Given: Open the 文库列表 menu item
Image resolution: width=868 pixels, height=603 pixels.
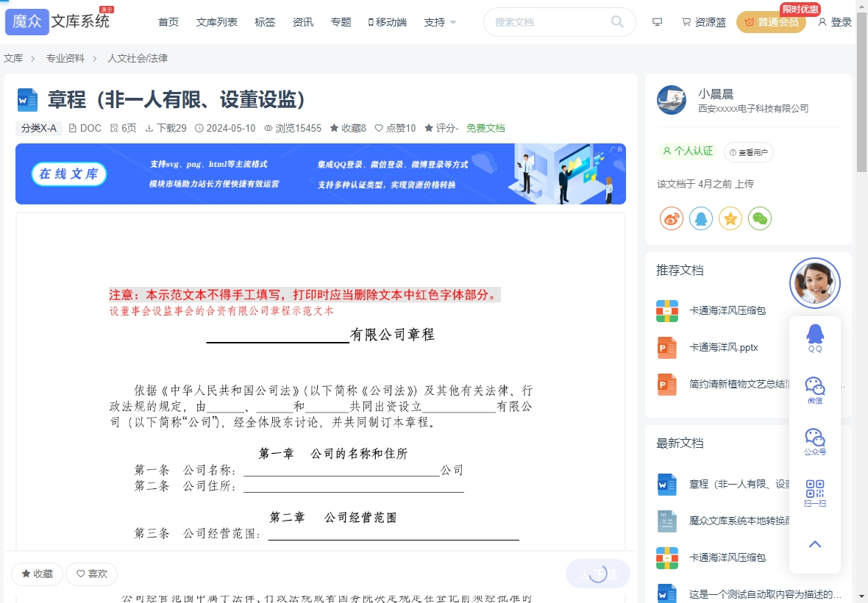Looking at the screenshot, I should point(217,22).
